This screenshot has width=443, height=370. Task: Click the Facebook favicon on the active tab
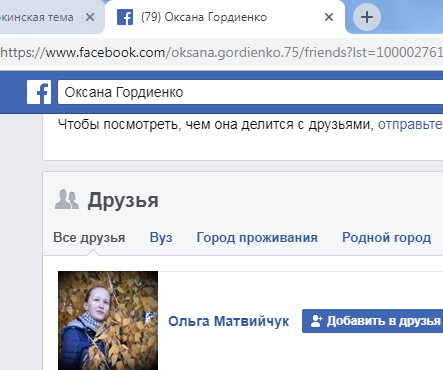tap(125, 17)
